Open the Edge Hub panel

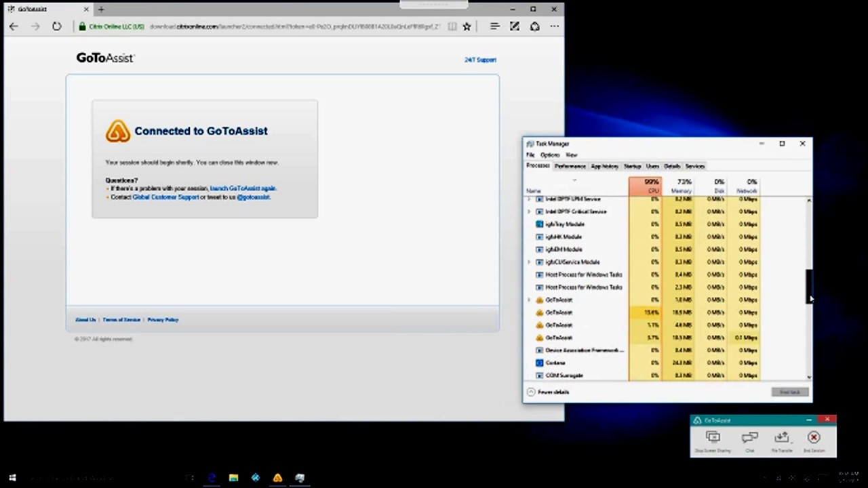(494, 26)
